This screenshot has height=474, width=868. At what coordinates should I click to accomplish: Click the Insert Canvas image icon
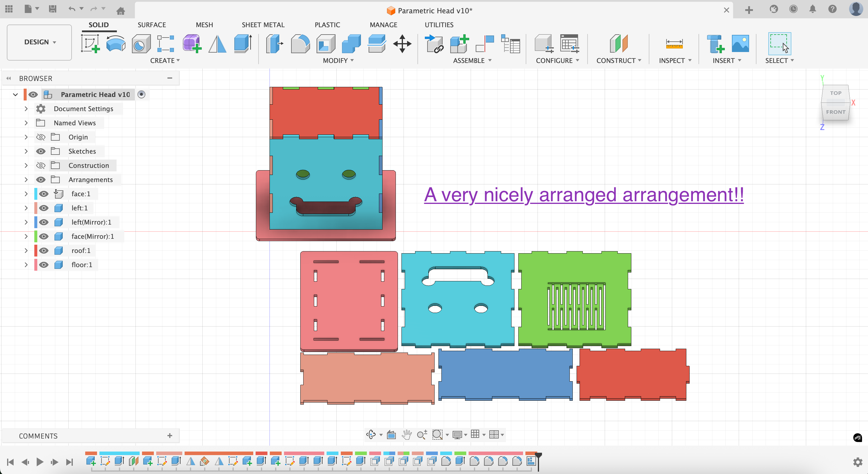(740, 44)
